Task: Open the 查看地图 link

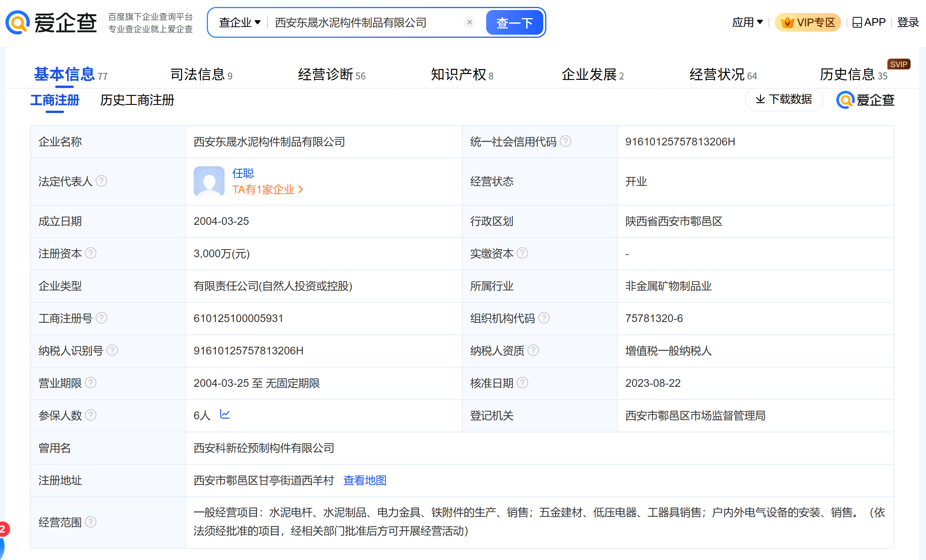Action: pyautogui.click(x=365, y=480)
